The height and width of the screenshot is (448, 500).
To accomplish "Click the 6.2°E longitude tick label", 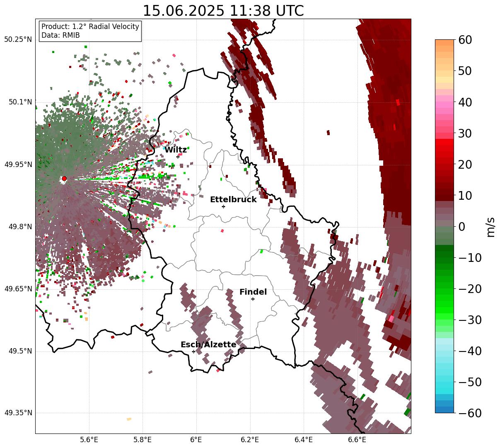I will pos(250,439).
